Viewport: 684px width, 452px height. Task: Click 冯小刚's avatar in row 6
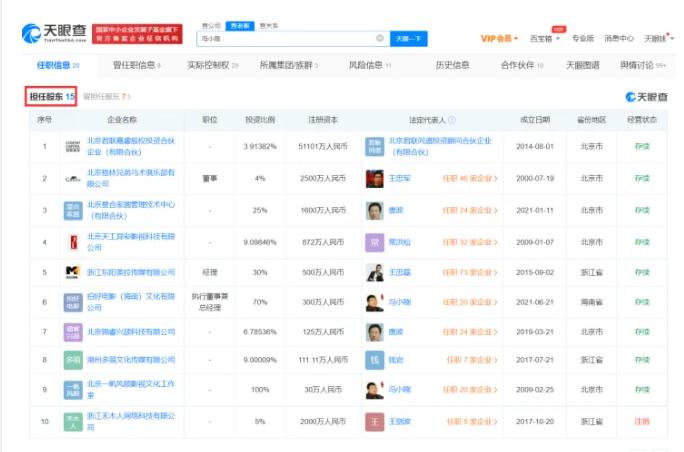375,302
